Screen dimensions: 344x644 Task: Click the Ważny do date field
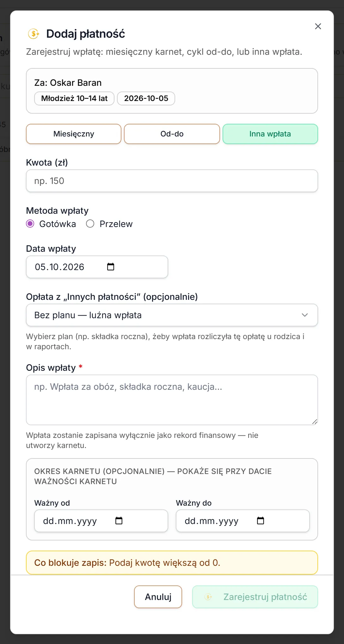coord(243,521)
